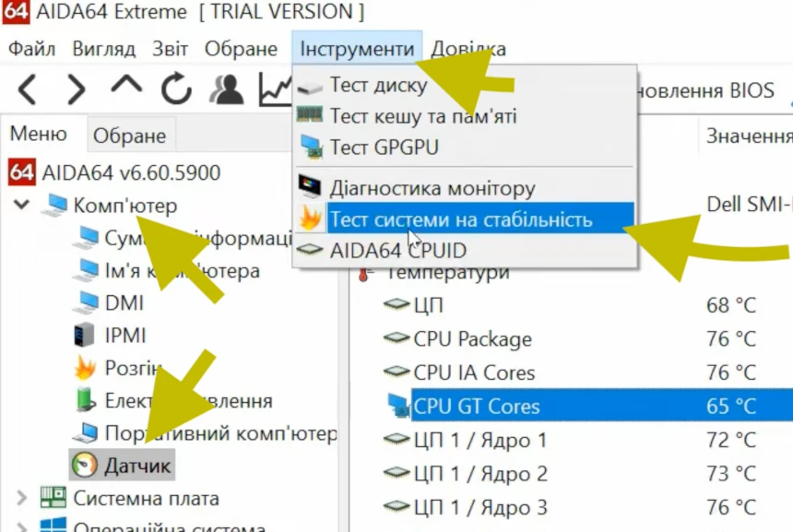
Task: Click the AIDA64 title bar logo
Action: (x=17, y=12)
